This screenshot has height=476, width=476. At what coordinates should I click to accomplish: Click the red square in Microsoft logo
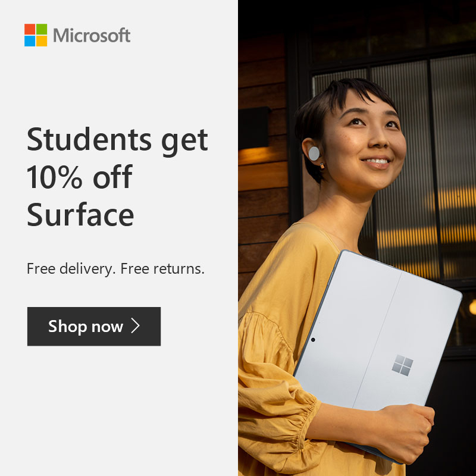(30, 29)
